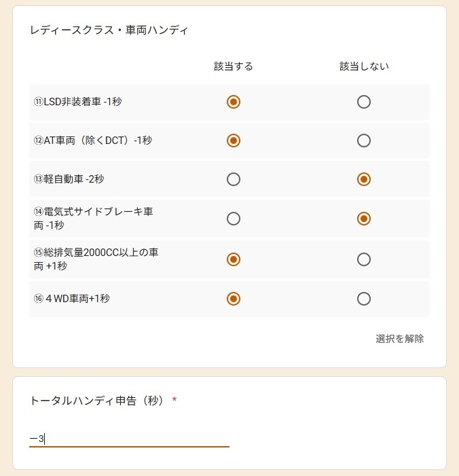Select 該当しない for ⑪LSD非装着車 -1秒
The height and width of the screenshot is (476, 459).
(364, 102)
